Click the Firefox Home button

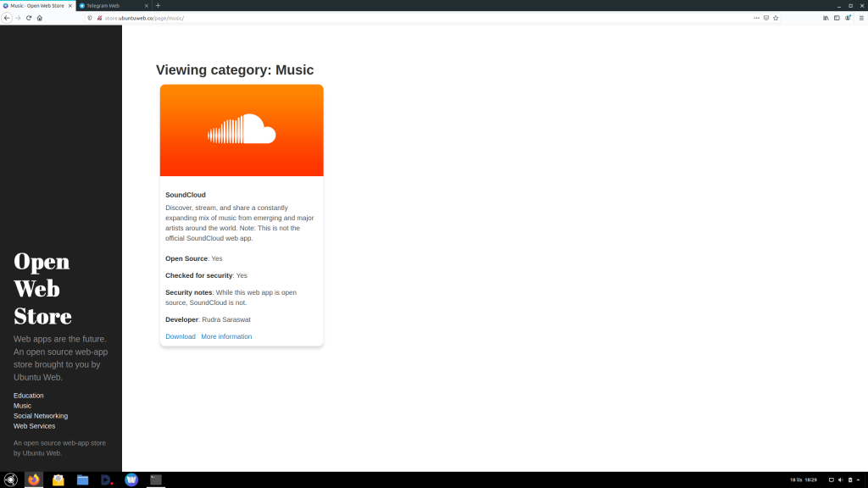[39, 17]
